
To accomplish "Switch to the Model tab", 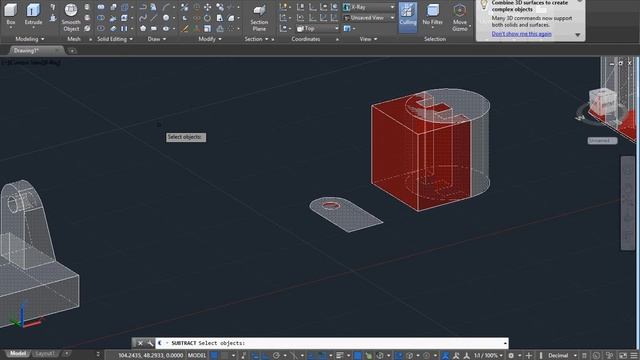I will [x=18, y=353].
